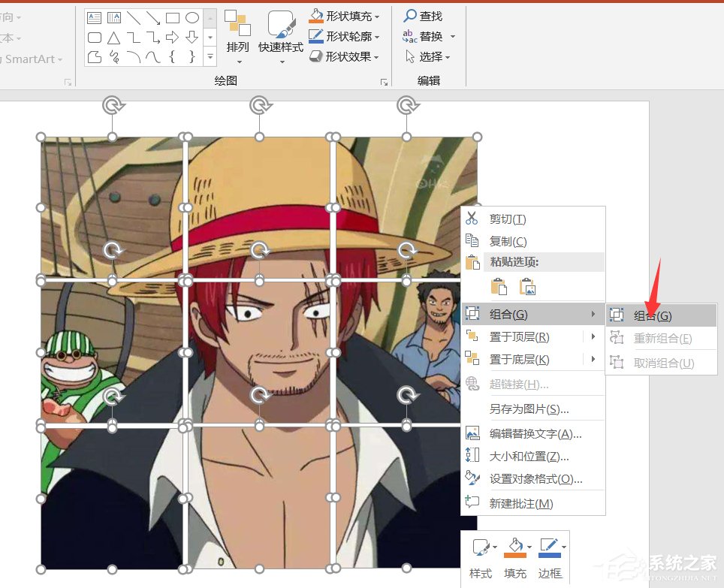Click the Find (查找) search icon
Screen dimensions: 724x588
410,16
